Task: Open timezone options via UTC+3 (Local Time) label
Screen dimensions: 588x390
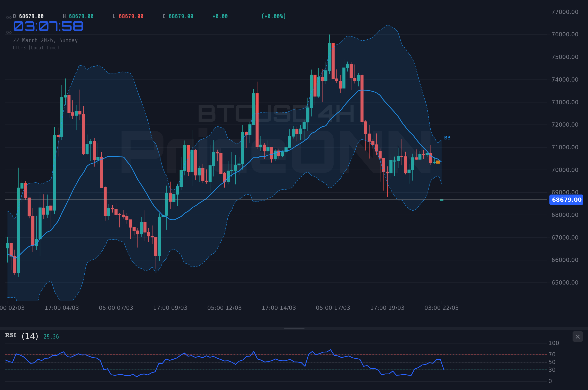Action: click(x=36, y=48)
